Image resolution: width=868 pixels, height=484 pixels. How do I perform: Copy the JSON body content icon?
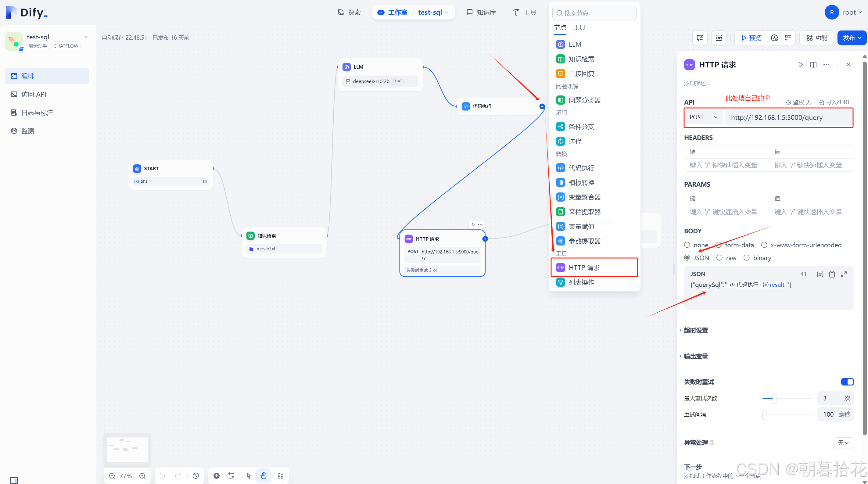click(x=832, y=274)
